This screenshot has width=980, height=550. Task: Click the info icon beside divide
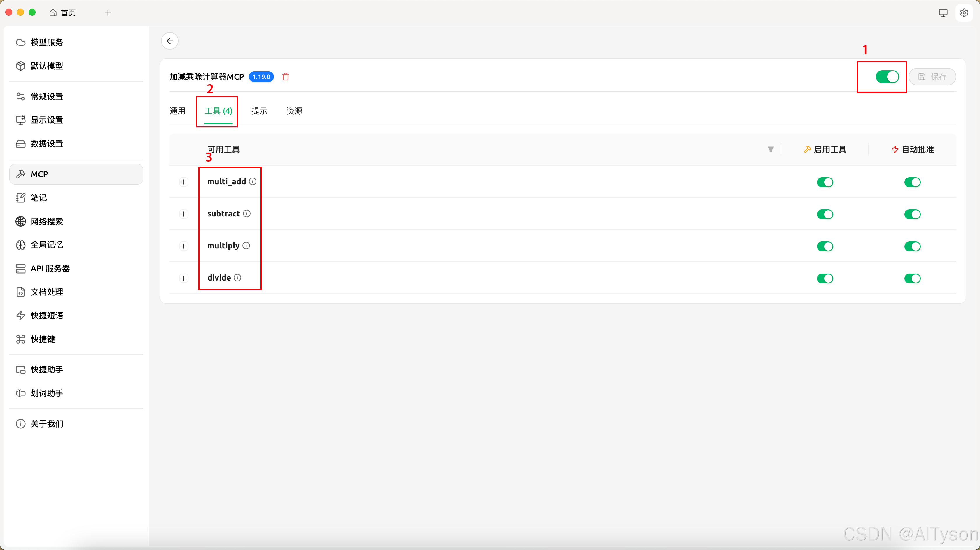[x=237, y=278]
